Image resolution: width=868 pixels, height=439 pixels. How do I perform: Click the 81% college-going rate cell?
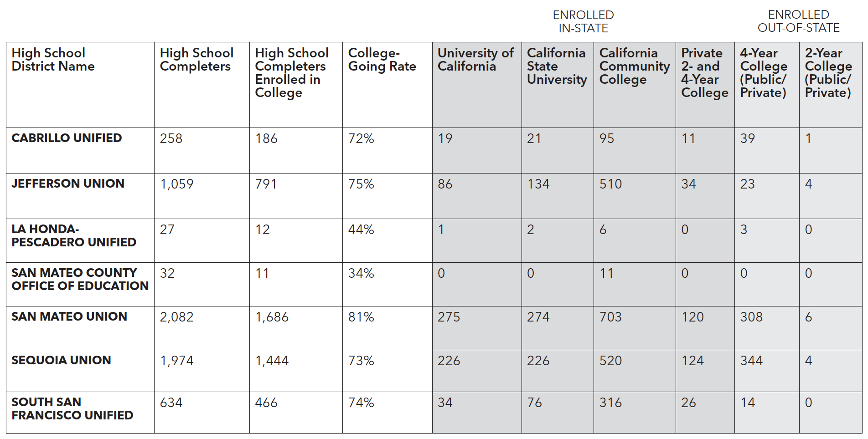click(361, 317)
